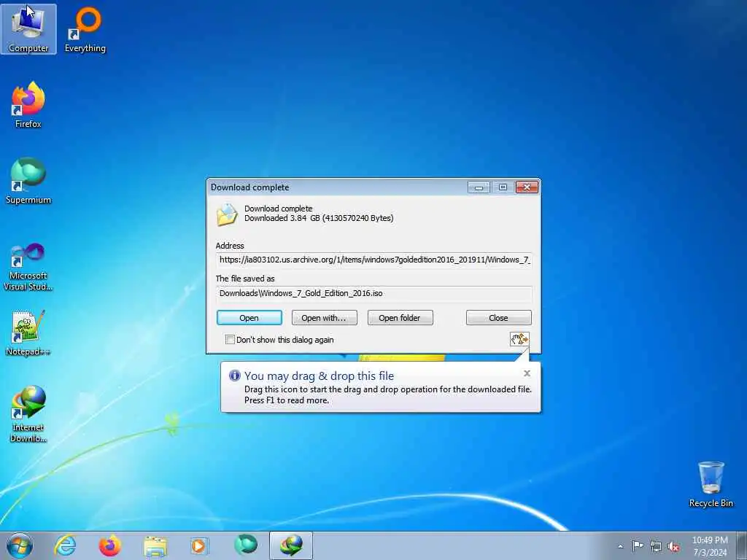Click the 'The file saved as' label

click(245, 279)
